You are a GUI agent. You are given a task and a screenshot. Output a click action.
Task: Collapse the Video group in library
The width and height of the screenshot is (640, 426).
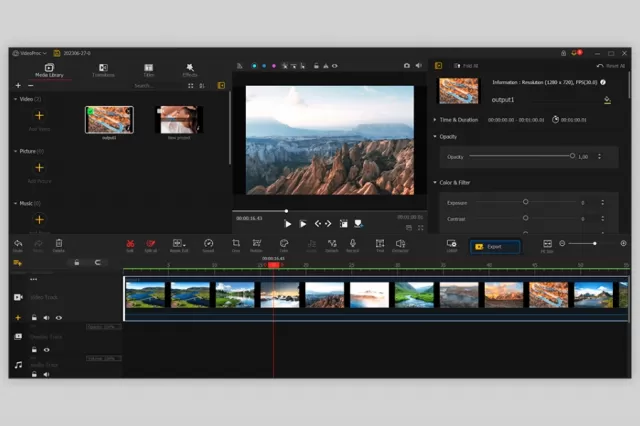coord(16,99)
